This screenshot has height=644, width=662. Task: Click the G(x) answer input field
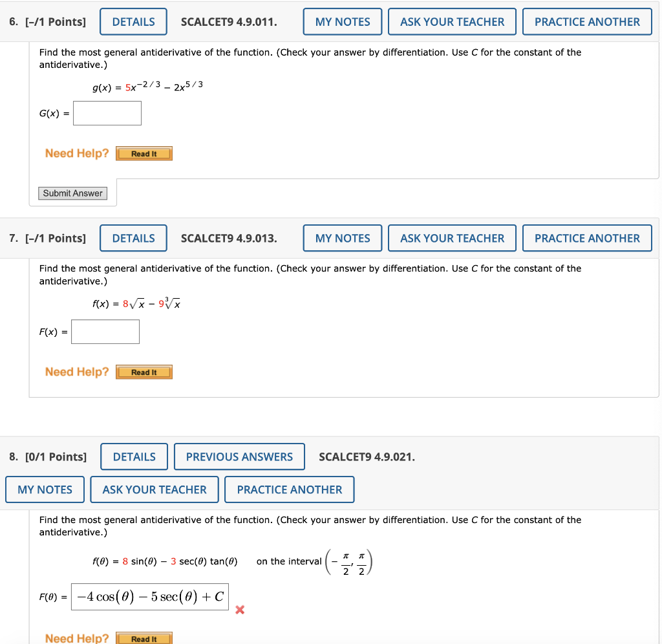click(x=107, y=113)
